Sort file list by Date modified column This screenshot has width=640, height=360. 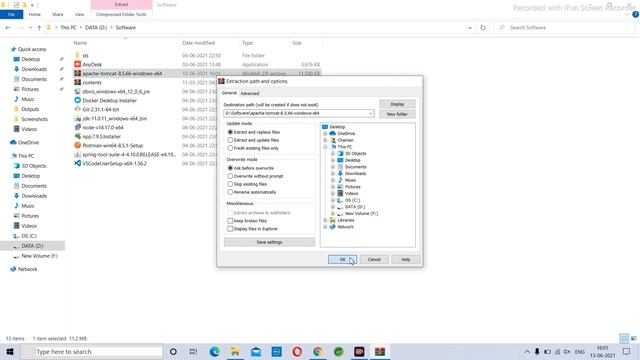coord(198,43)
